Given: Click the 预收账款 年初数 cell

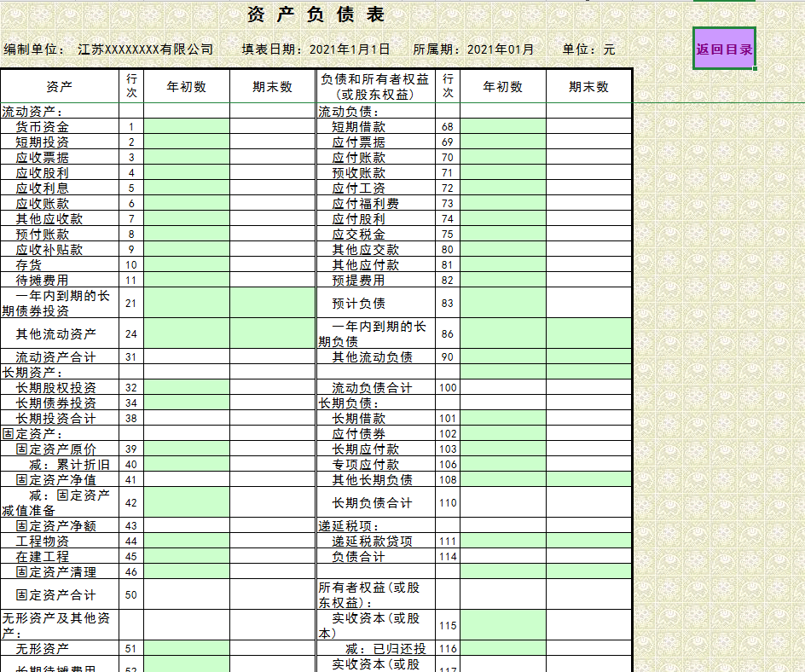Looking at the screenshot, I should [x=501, y=172].
